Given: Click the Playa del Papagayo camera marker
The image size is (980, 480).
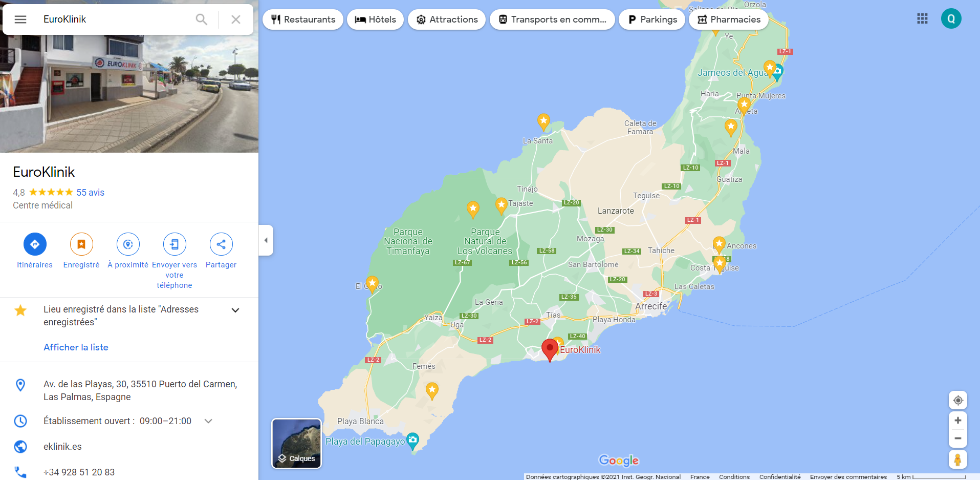Looking at the screenshot, I should click(412, 441).
